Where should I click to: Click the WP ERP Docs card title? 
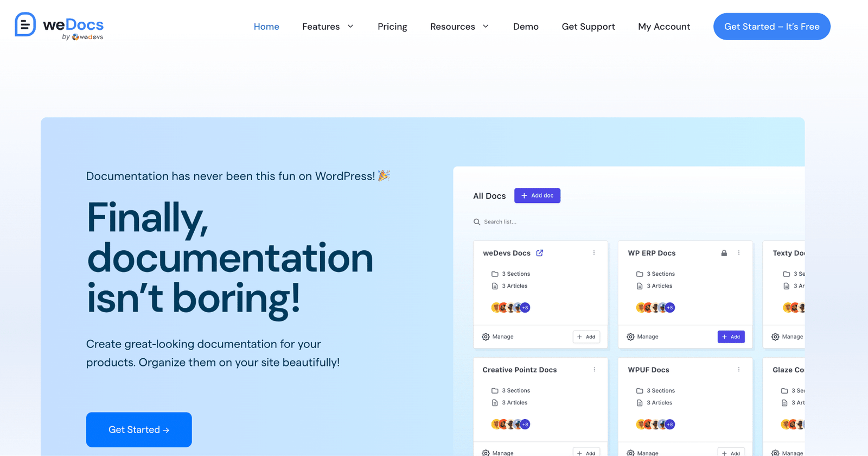pyautogui.click(x=652, y=253)
